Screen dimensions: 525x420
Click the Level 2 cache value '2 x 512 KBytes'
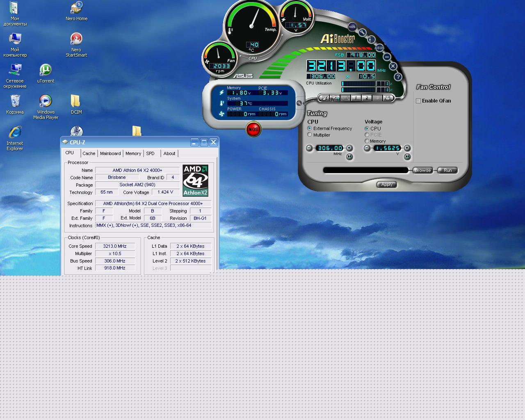tap(190, 261)
